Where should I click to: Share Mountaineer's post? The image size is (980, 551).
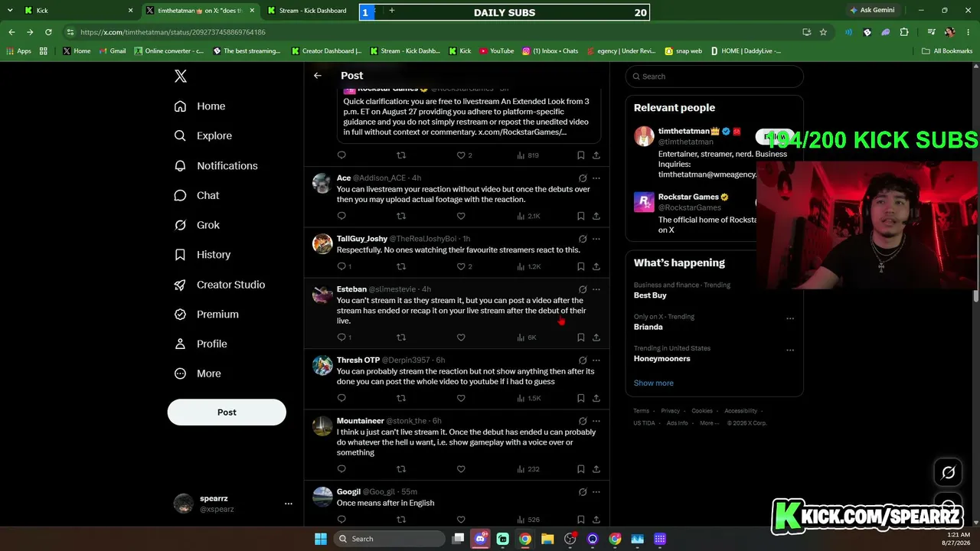[x=596, y=469]
